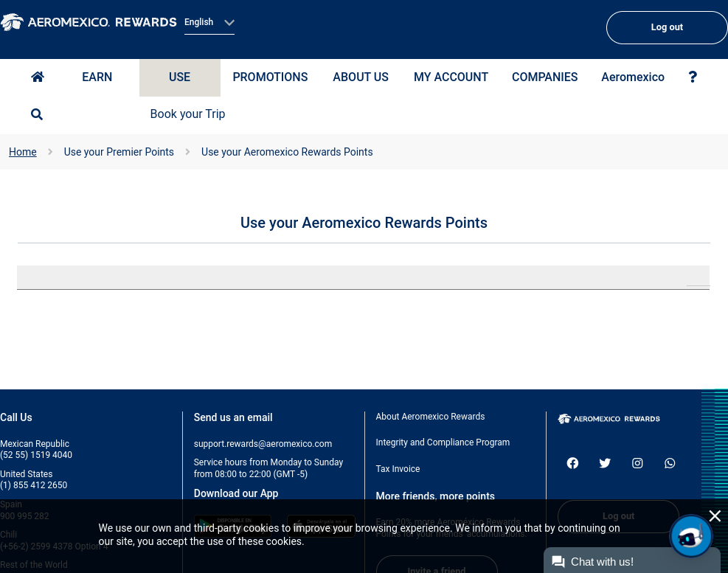728x573 pixels.
Task: Go to the Aeromexico nav link
Action: pos(633,77)
